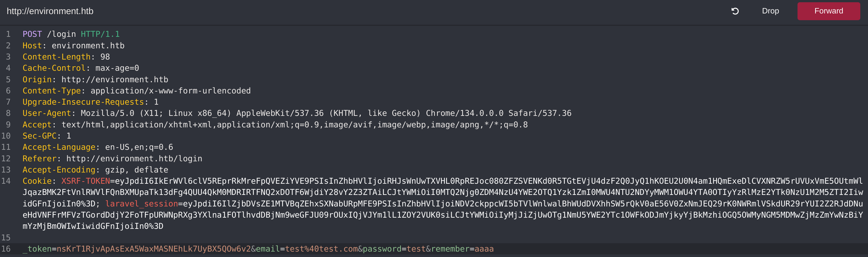Click the Content-Length value 98

pos(105,57)
